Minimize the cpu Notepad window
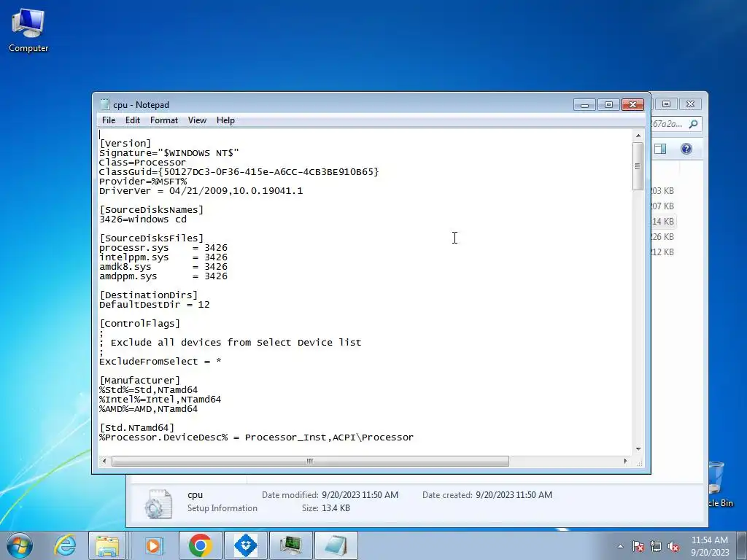747x560 pixels. [584, 105]
